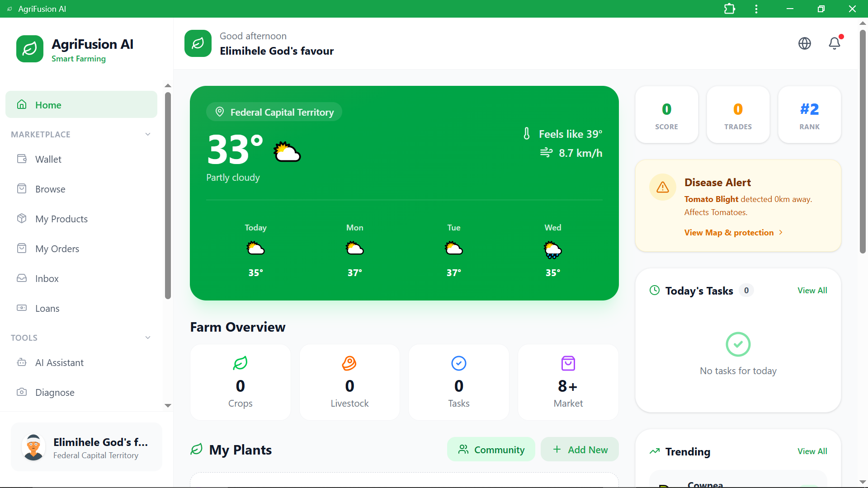The image size is (868, 488).
Task: Click the sidebar scroll down arrow
Action: point(168,405)
